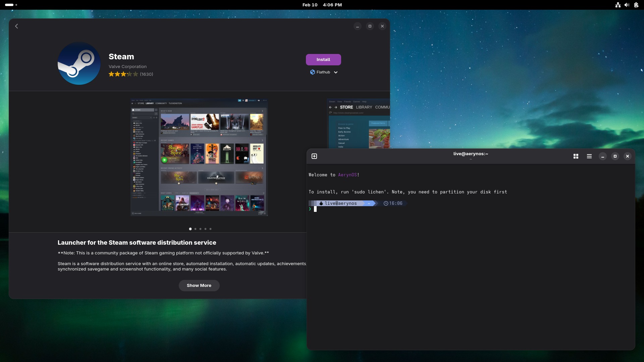Open the date and time menu

(x=322, y=5)
